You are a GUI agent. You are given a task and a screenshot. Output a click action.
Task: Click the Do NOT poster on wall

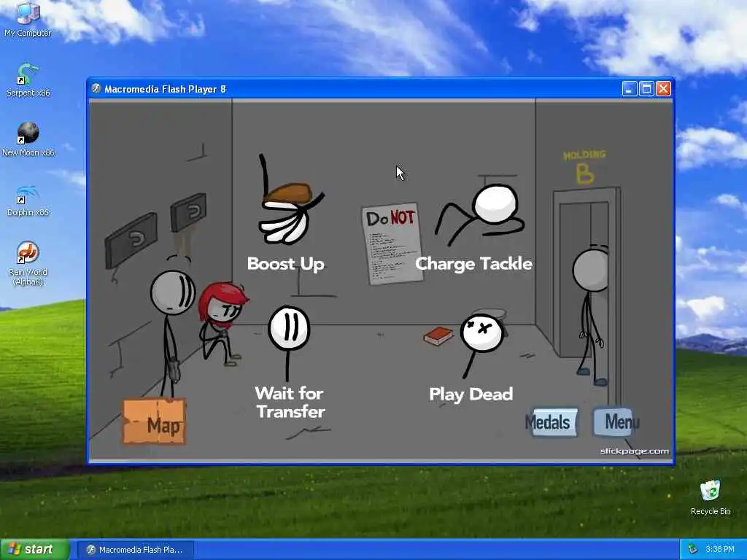pos(392,244)
